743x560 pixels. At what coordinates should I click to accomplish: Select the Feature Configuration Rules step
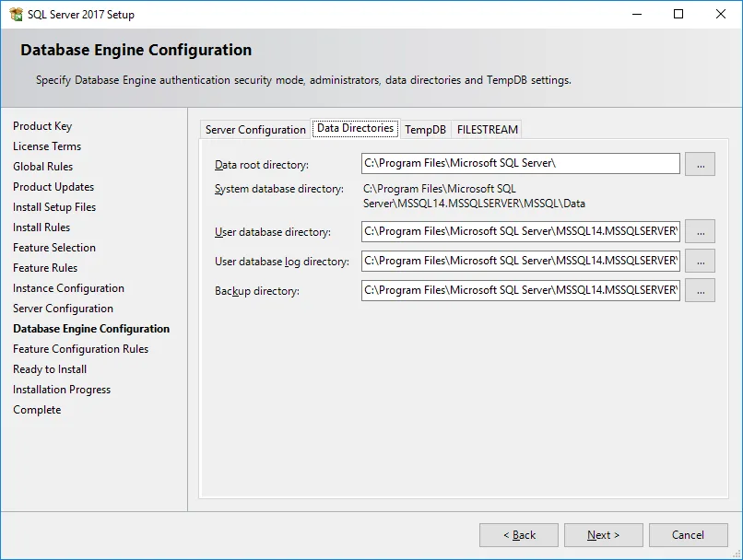point(80,349)
